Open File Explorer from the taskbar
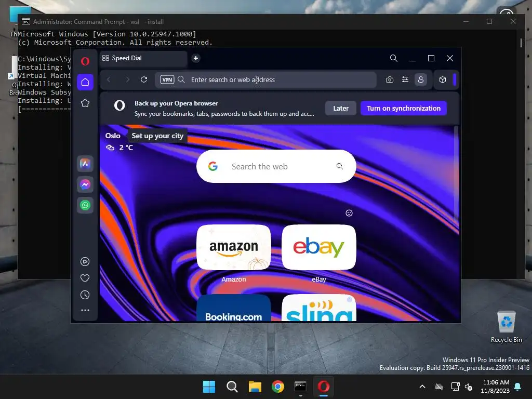This screenshot has width=532, height=399. [x=255, y=387]
